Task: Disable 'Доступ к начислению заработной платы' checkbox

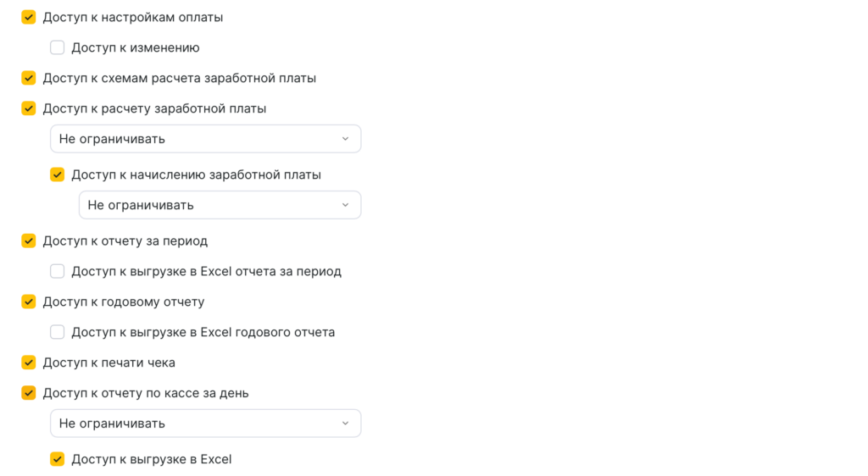Action: (58, 174)
